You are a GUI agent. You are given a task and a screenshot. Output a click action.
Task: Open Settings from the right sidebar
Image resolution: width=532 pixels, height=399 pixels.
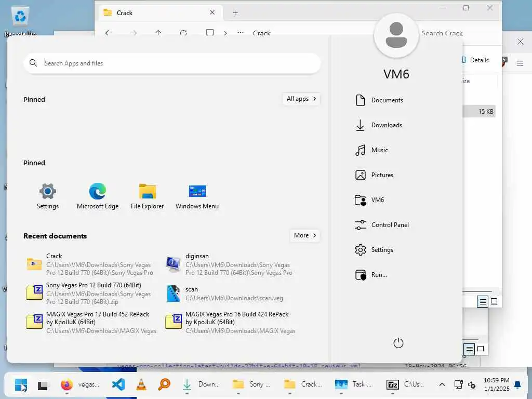(x=374, y=250)
